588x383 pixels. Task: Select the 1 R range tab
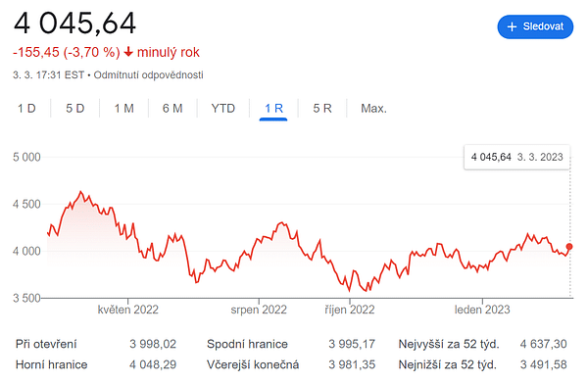[273, 109]
